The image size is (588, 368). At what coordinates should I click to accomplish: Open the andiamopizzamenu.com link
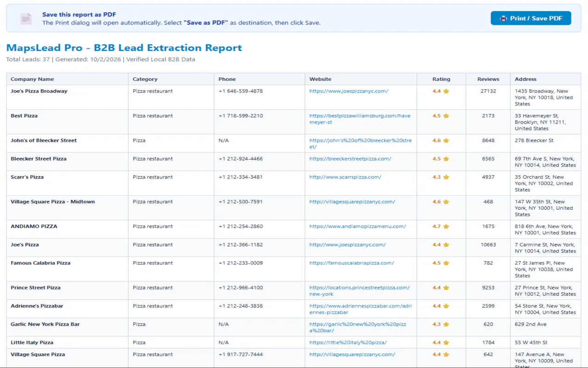click(x=357, y=226)
